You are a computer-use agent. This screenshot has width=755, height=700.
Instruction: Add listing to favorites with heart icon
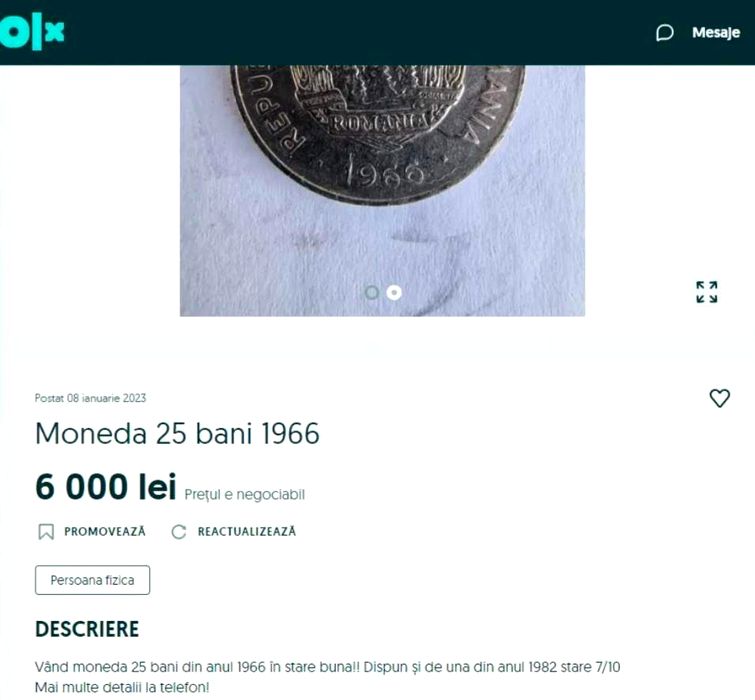coord(719,398)
